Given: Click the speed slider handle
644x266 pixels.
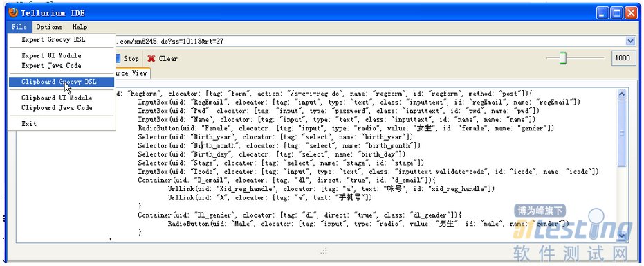Looking at the screenshot, I should tap(562, 58).
